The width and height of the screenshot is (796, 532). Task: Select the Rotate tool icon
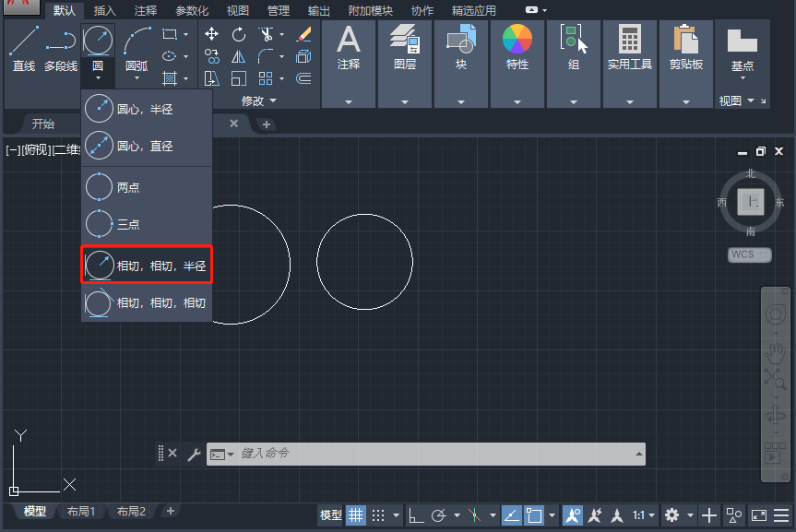click(239, 34)
